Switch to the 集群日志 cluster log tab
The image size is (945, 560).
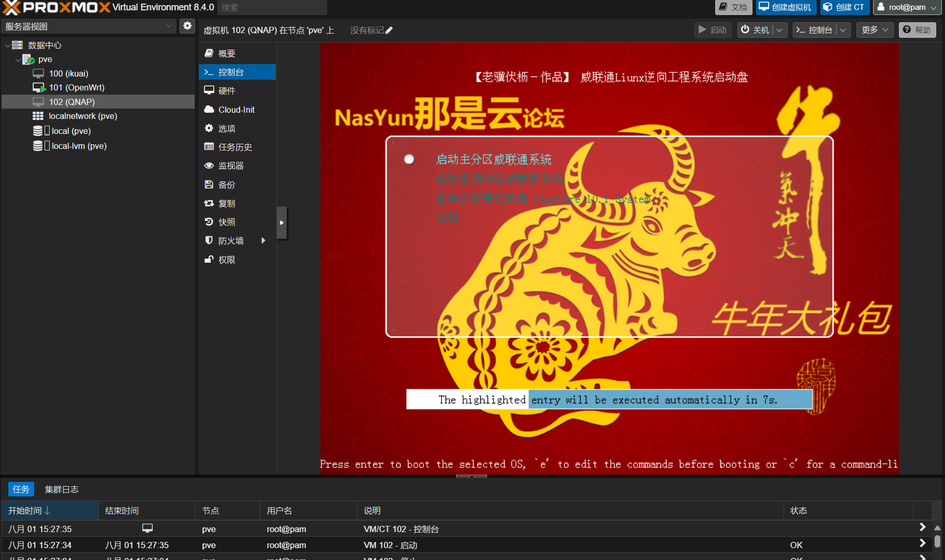62,489
